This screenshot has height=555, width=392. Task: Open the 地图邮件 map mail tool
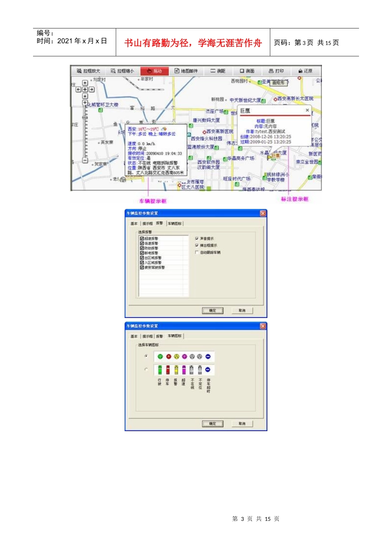click(x=186, y=71)
